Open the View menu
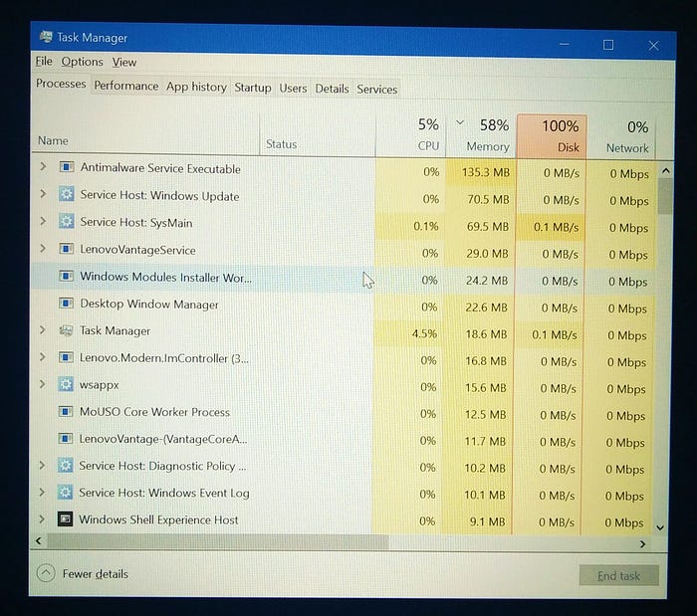 (x=124, y=62)
